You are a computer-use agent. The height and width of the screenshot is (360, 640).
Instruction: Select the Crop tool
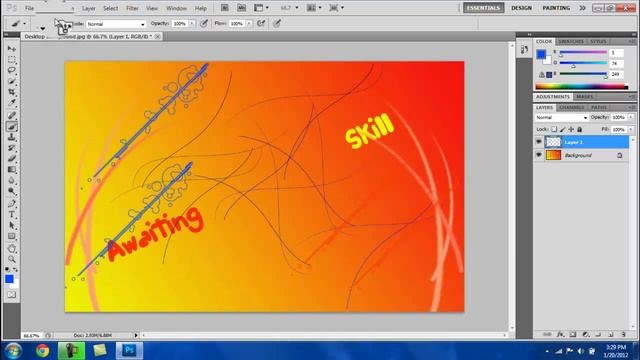pyautogui.click(x=11, y=92)
